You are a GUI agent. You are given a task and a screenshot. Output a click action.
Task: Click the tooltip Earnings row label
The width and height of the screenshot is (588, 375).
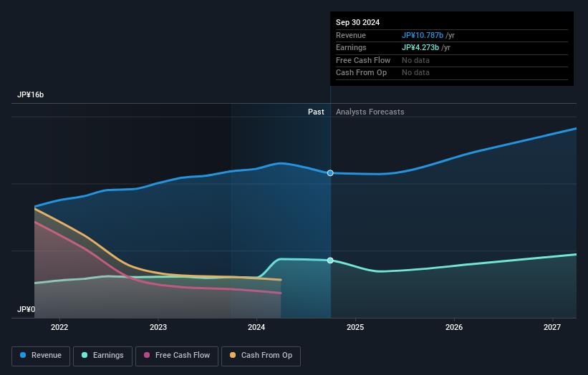click(351, 47)
